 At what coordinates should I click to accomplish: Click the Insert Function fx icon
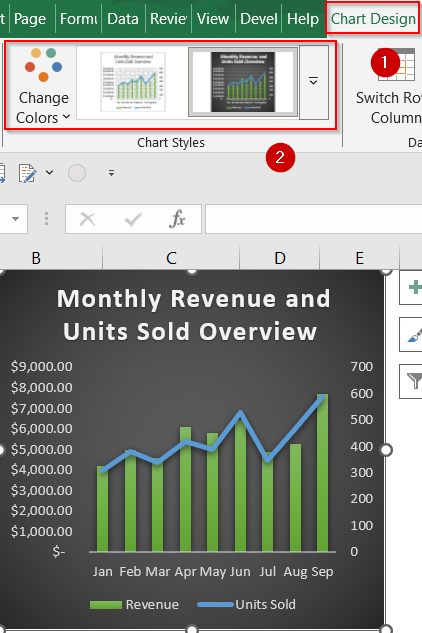click(x=177, y=219)
